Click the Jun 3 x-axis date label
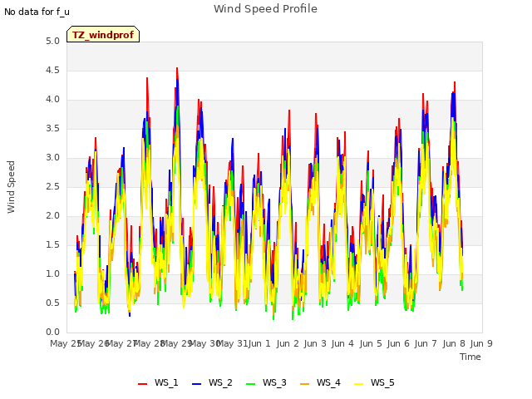The height and width of the screenshot is (399, 532). (315, 343)
